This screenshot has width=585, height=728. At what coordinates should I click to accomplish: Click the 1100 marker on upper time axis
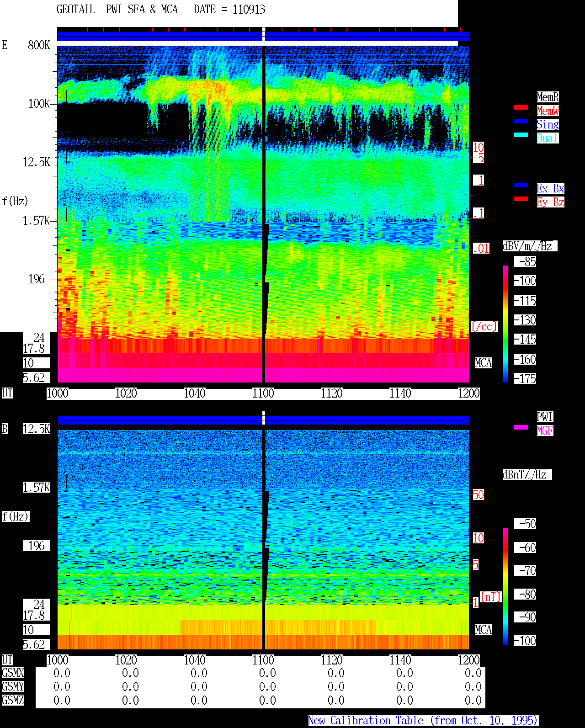263,393
